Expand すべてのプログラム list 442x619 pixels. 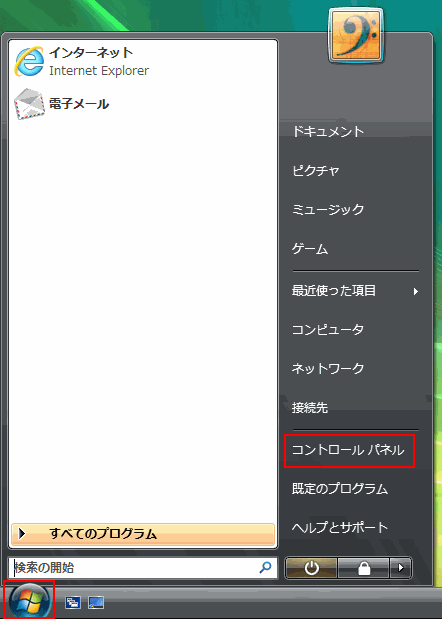coord(143,534)
